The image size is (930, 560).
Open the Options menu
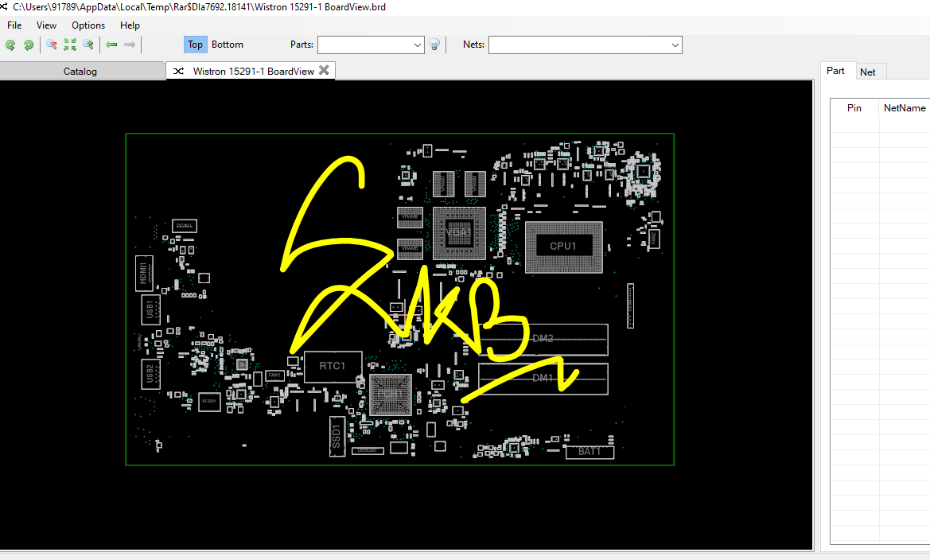point(88,25)
